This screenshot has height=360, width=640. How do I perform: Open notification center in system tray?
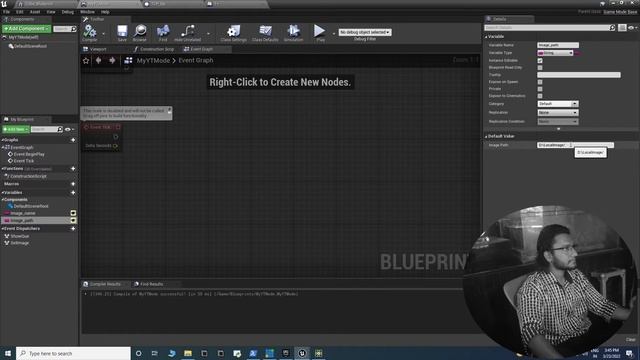629,353
